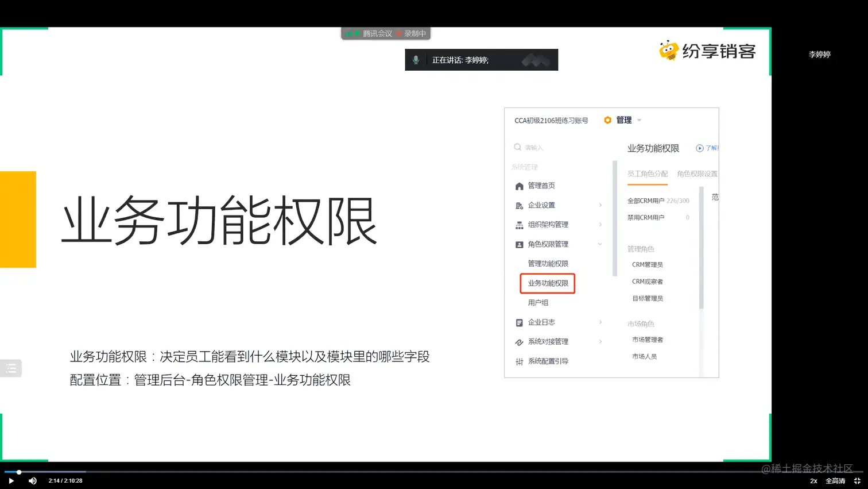868x489 pixels.
Task: Play the video
Action: tap(11, 481)
